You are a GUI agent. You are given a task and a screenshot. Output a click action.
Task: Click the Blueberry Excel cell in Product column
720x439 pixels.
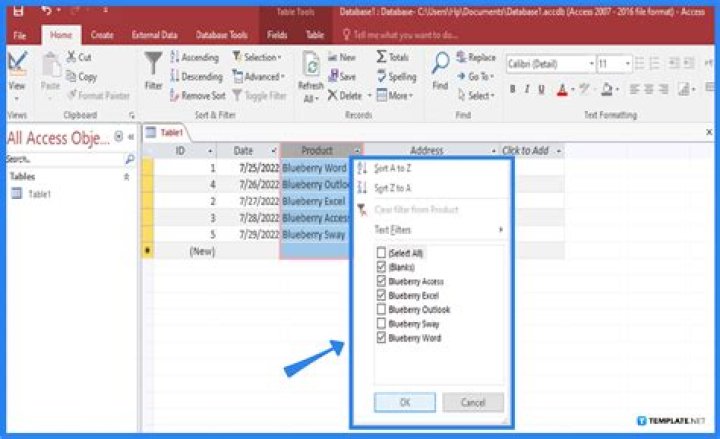pos(316,201)
